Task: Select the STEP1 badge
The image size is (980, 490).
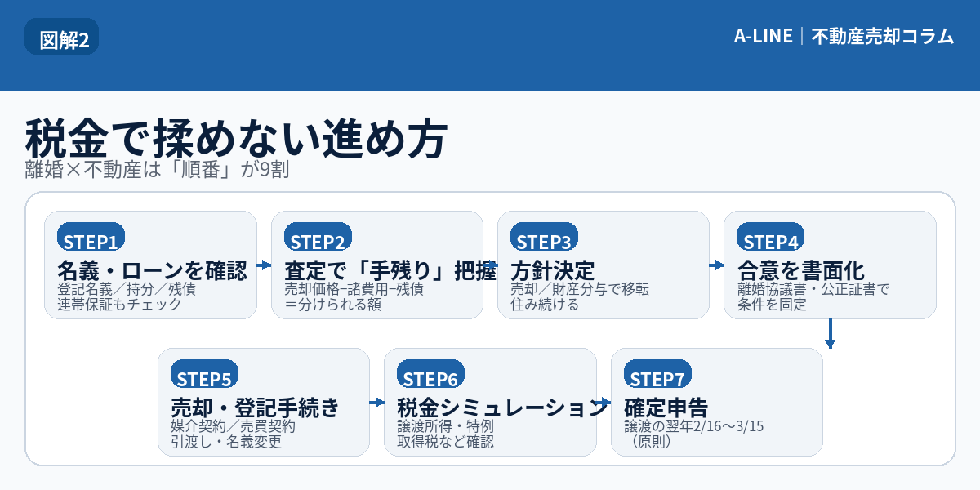Action: (x=90, y=241)
